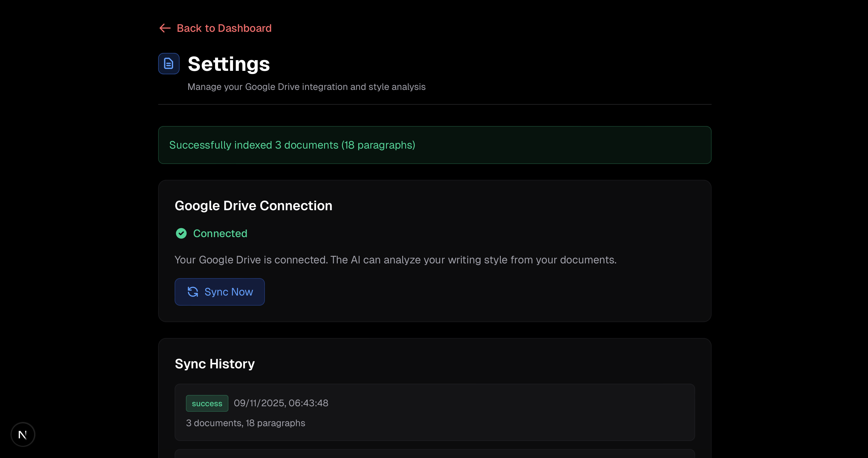Click the green Connected checkmark icon
Screen dimensions: 868x458
(181, 233)
